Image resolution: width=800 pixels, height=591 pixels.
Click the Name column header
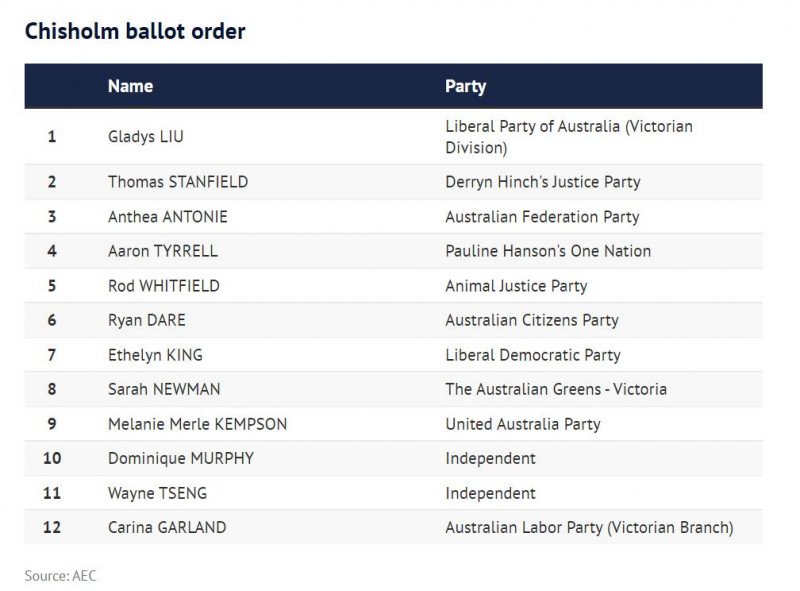(x=130, y=86)
